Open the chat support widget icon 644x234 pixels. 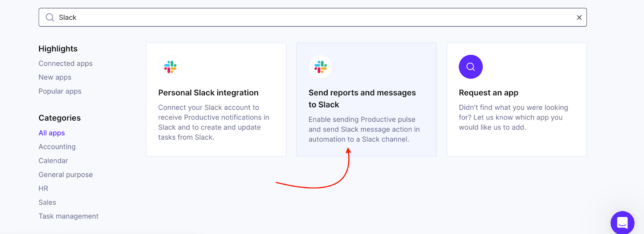tap(622, 223)
